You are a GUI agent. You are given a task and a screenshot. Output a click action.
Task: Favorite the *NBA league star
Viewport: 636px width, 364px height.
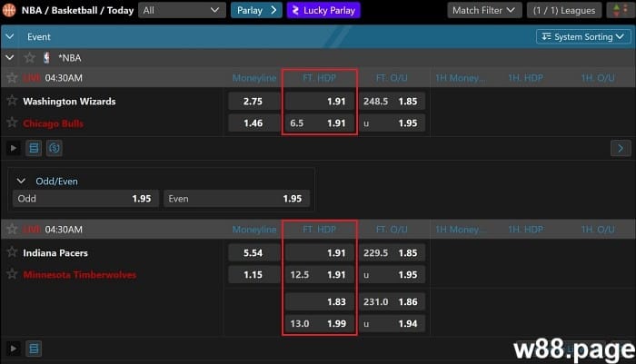coord(30,57)
